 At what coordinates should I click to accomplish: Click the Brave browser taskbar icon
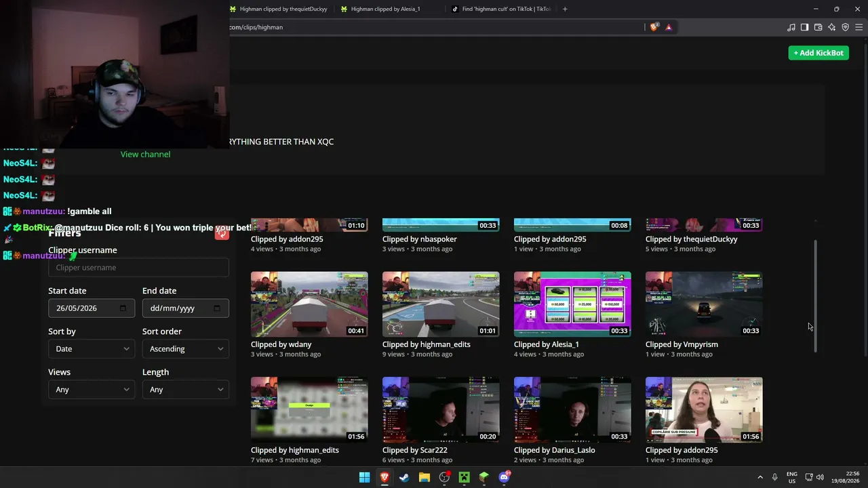point(384,477)
